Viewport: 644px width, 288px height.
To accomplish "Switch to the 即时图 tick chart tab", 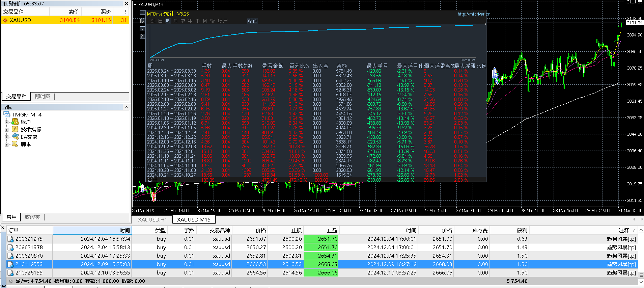I will point(43,97).
